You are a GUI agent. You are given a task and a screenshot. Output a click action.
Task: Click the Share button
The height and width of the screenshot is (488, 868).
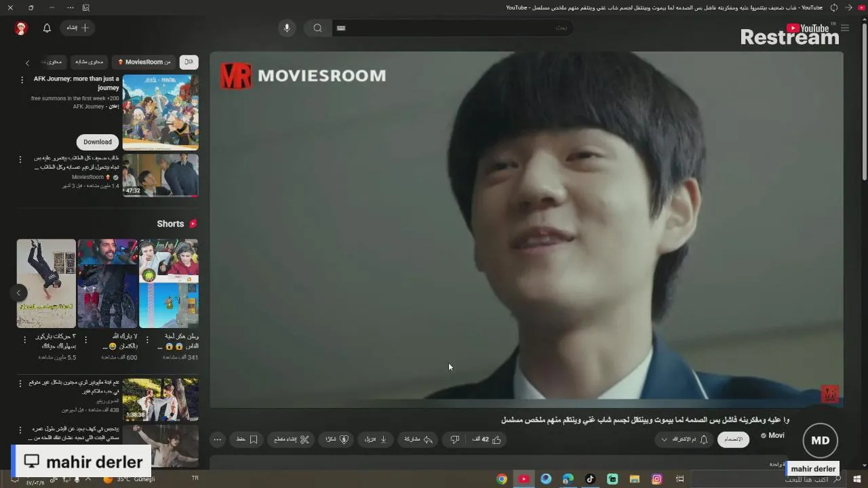tap(418, 439)
